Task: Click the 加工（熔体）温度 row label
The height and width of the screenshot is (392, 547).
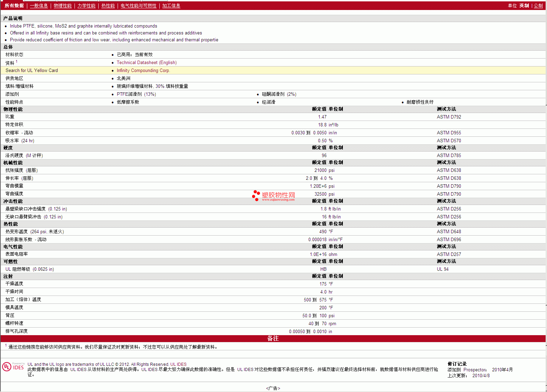Action: pyautogui.click(x=23, y=300)
